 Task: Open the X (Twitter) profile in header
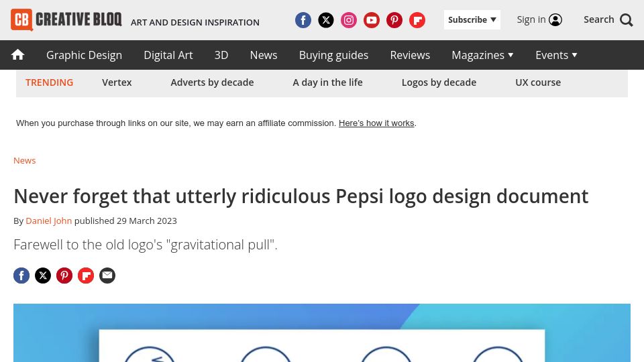click(x=326, y=20)
